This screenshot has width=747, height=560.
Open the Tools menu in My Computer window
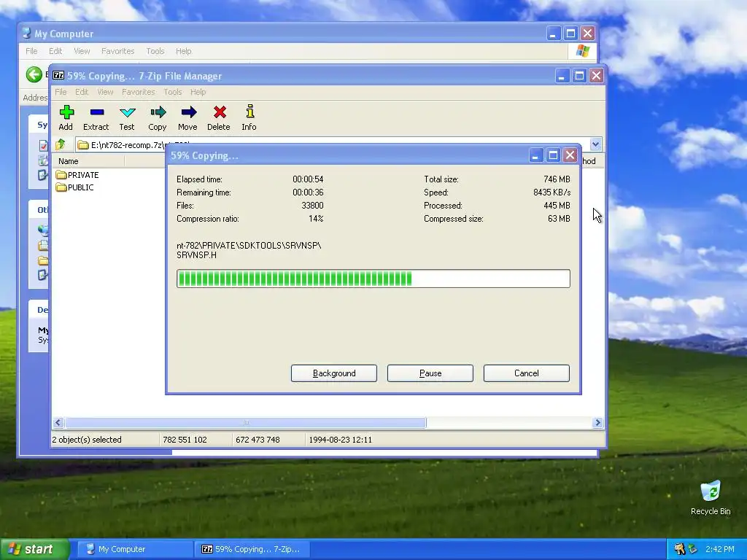pyautogui.click(x=155, y=51)
